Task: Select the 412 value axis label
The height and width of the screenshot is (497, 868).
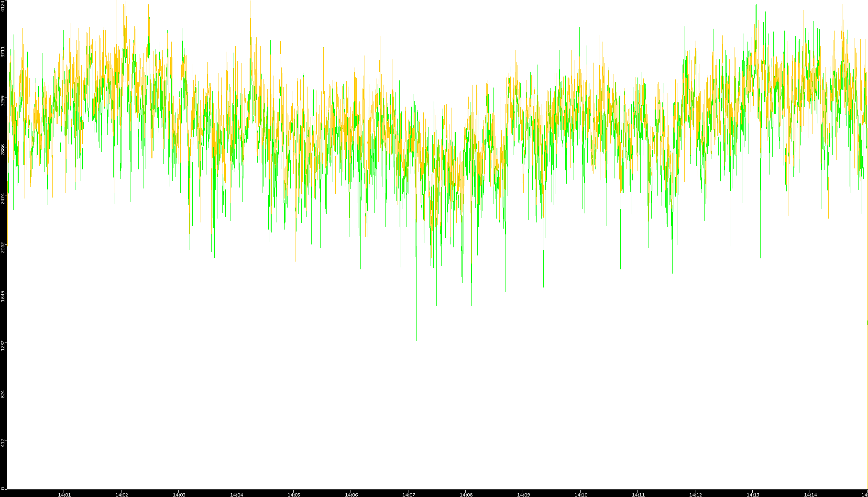Action: (x=3, y=442)
